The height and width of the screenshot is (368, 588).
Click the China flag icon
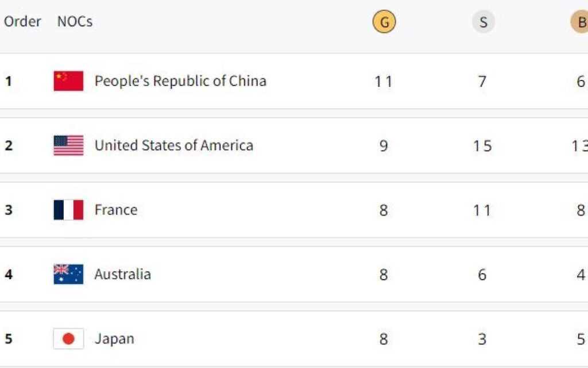coord(68,81)
